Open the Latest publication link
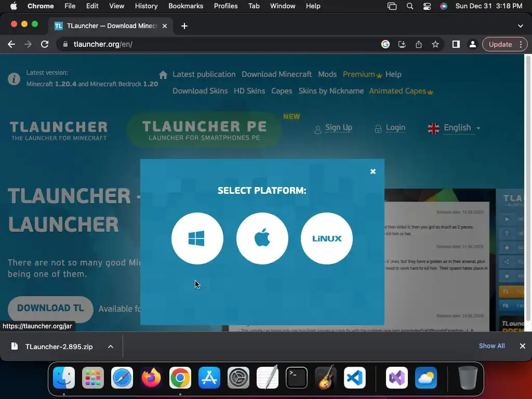532x399 pixels. point(204,74)
